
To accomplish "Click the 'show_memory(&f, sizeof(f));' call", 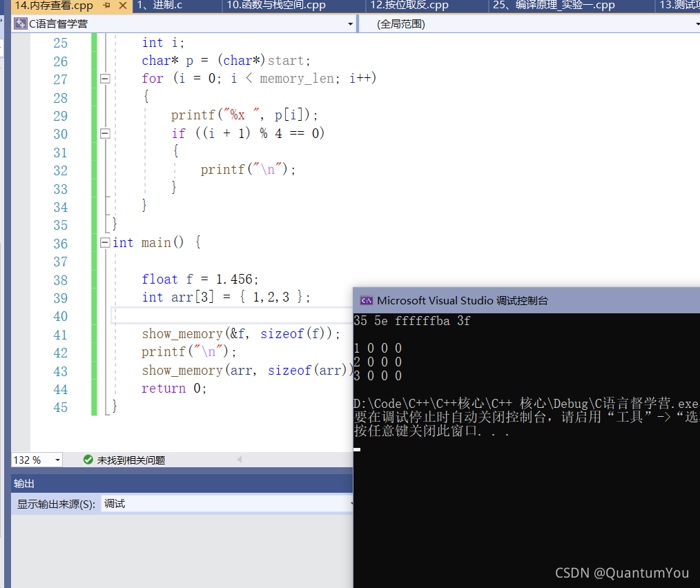I will coord(241,334).
